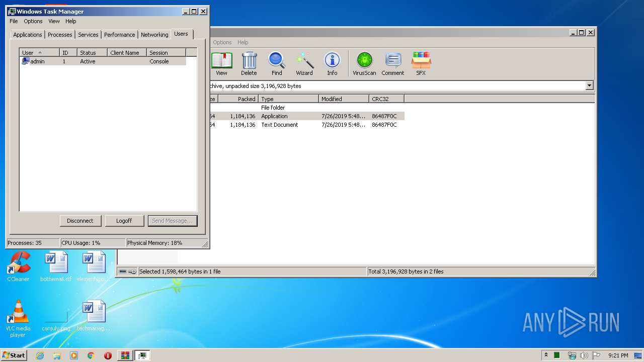Viewport: 644px width, 362px height.
Task: Open Task Manager Options menu
Action: click(x=33, y=21)
